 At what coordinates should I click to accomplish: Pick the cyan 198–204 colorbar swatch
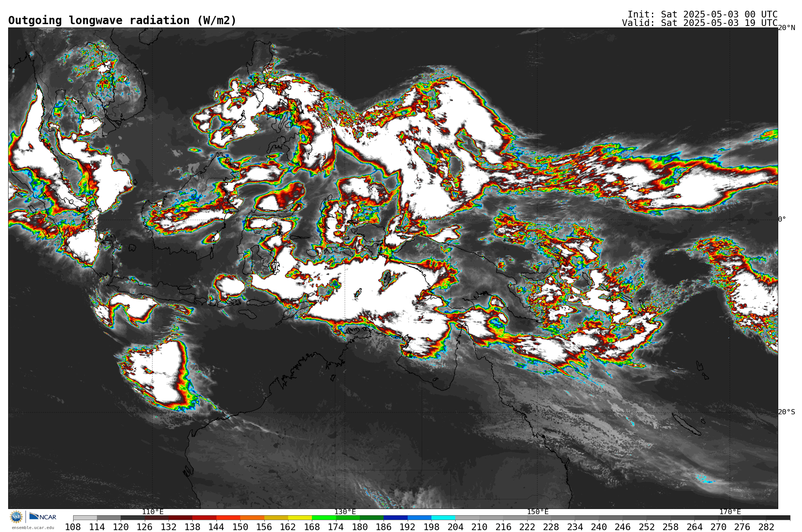pyautogui.click(x=443, y=518)
